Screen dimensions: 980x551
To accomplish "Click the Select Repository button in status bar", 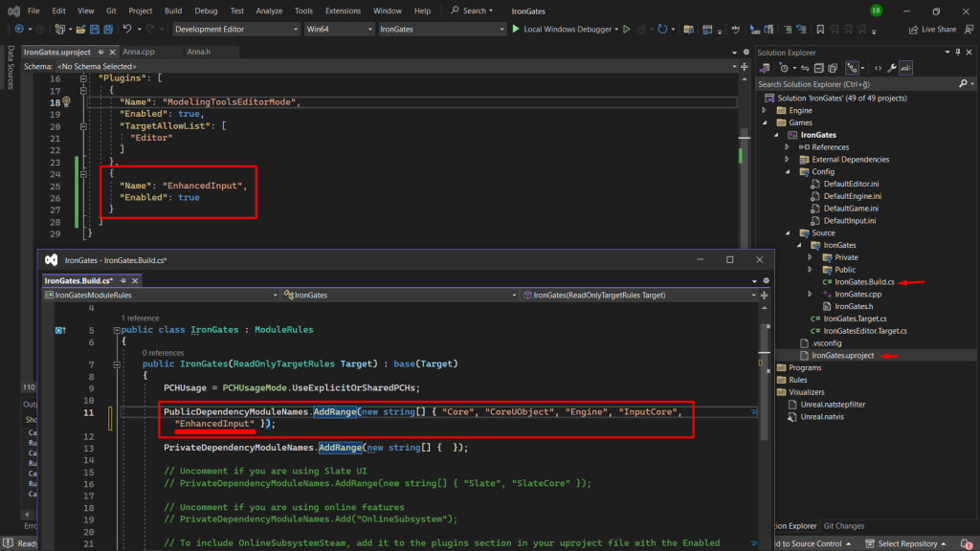I will click(907, 543).
